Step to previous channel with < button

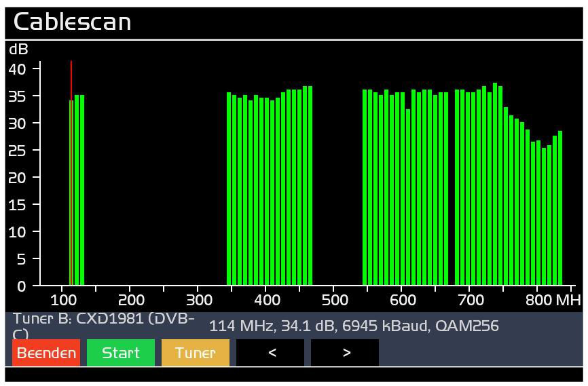(x=270, y=353)
